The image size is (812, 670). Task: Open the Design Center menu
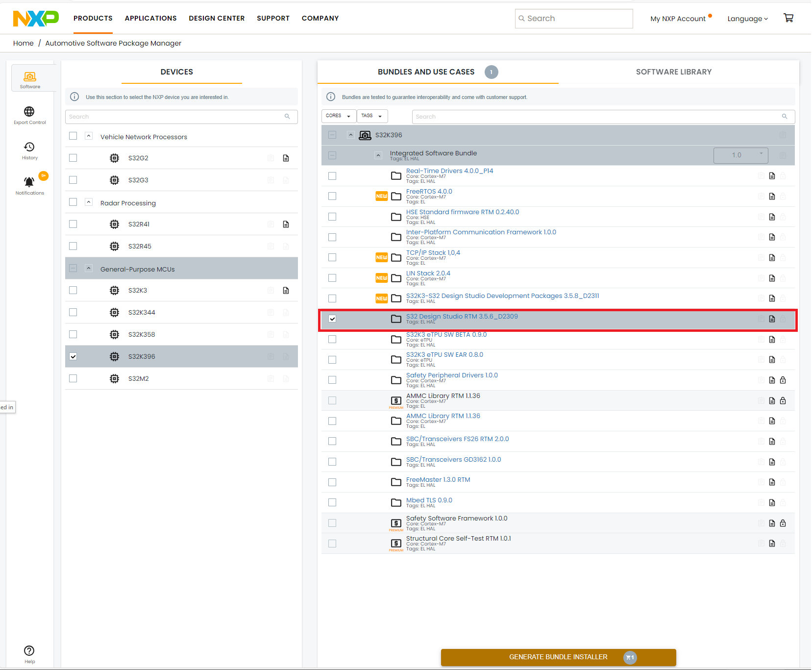pyautogui.click(x=217, y=18)
